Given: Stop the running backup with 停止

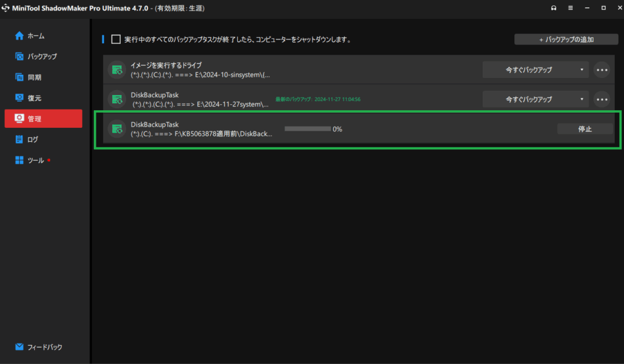Looking at the screenshot, I should point(584,129).
